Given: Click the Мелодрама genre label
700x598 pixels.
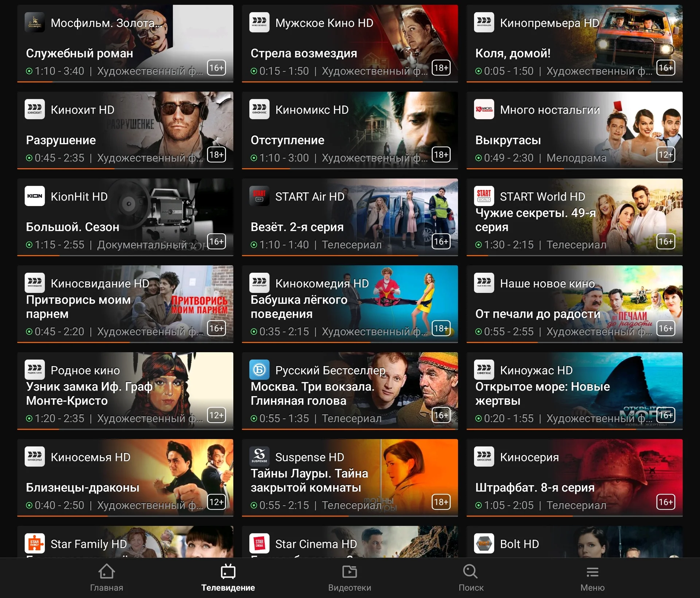Looking at the screenshot, I should [576, 158].
